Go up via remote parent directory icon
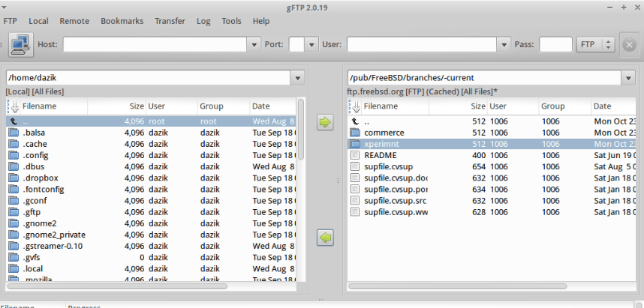Screen dimensions: 644x308 pos(355,121)
